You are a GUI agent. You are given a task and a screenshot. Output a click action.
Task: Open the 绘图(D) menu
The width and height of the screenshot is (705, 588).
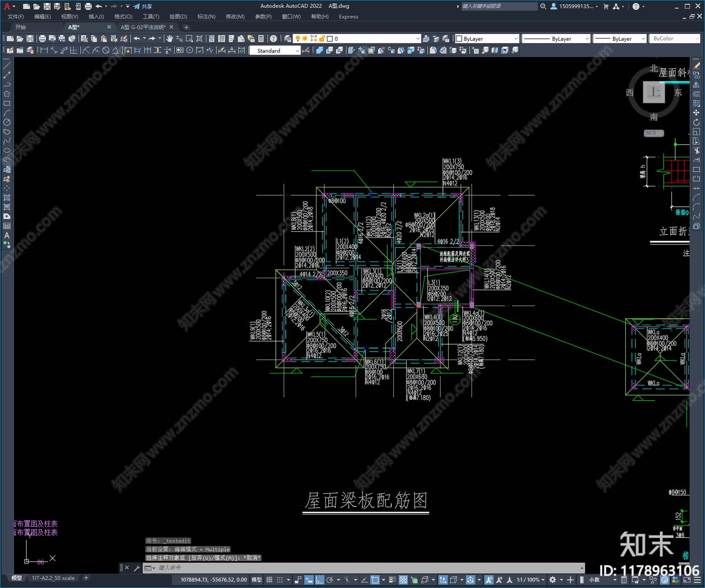point(178,17)
